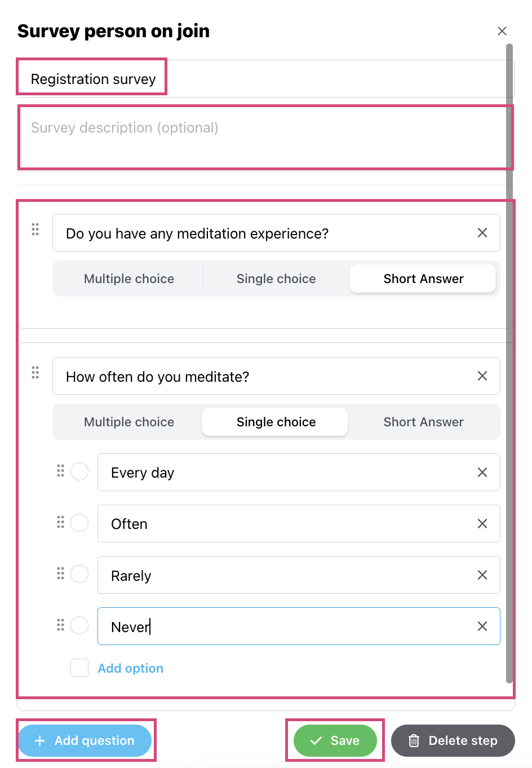Delete the 'How often do you meditate?' question
The height and width of the screenshot is (768, 532).
coord(482,376)
